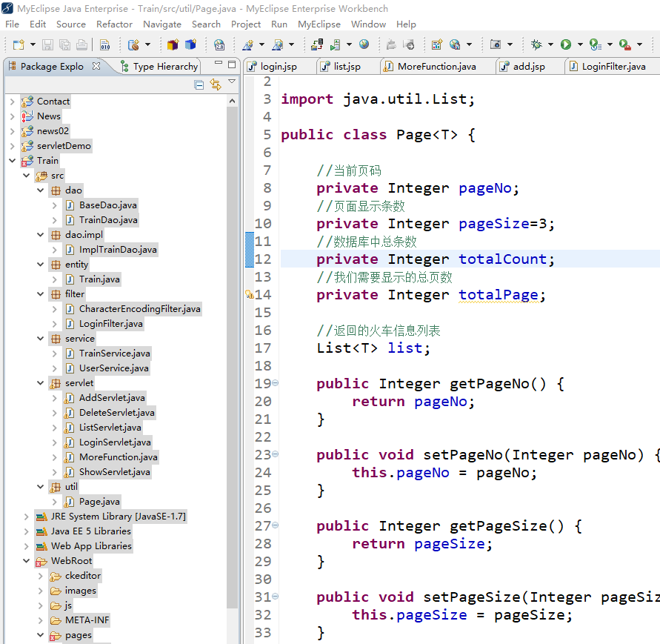The height and width of the screenshot is (644, 660).
Task: Click the Run External Tools toolbox icon
Action: (x=624, y=44)
